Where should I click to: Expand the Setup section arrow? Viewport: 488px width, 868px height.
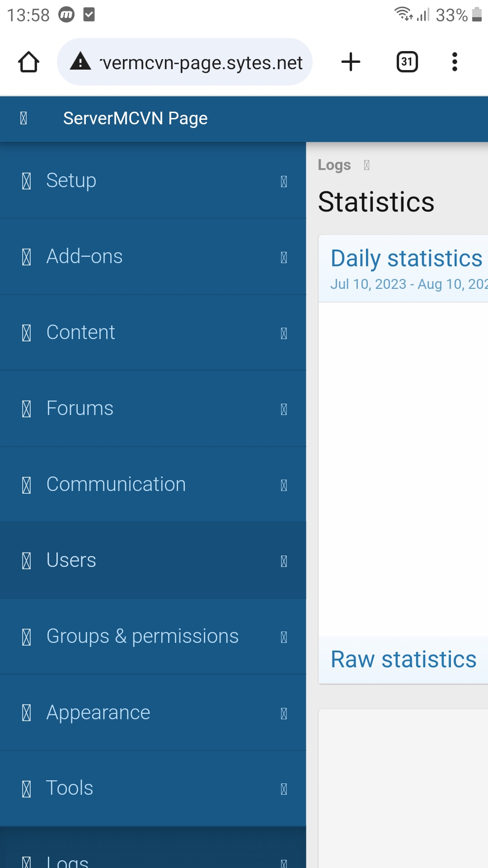coord(284,181)
